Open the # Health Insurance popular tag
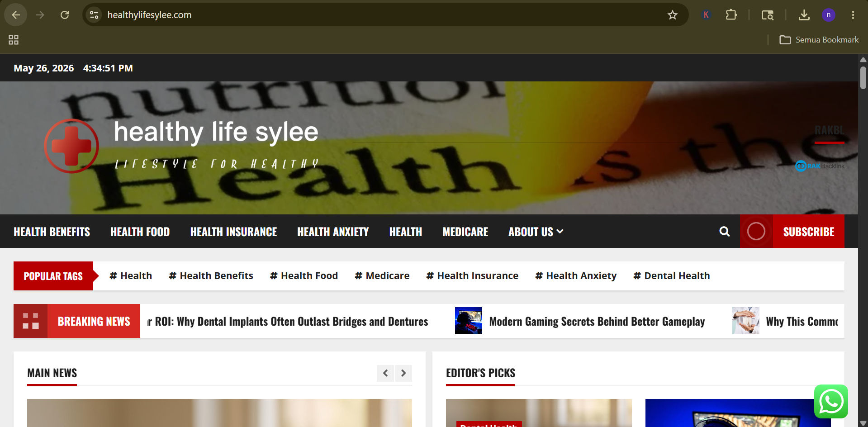The height and width of the screenshot is (427, 868). pyautogui.click(x=472, y=275)
